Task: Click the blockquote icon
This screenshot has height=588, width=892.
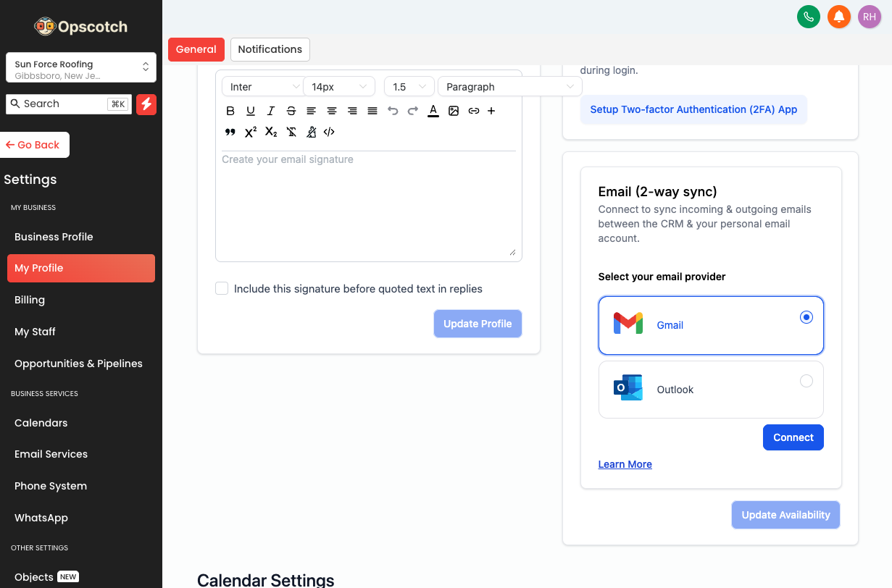Action: pos(230,132)
